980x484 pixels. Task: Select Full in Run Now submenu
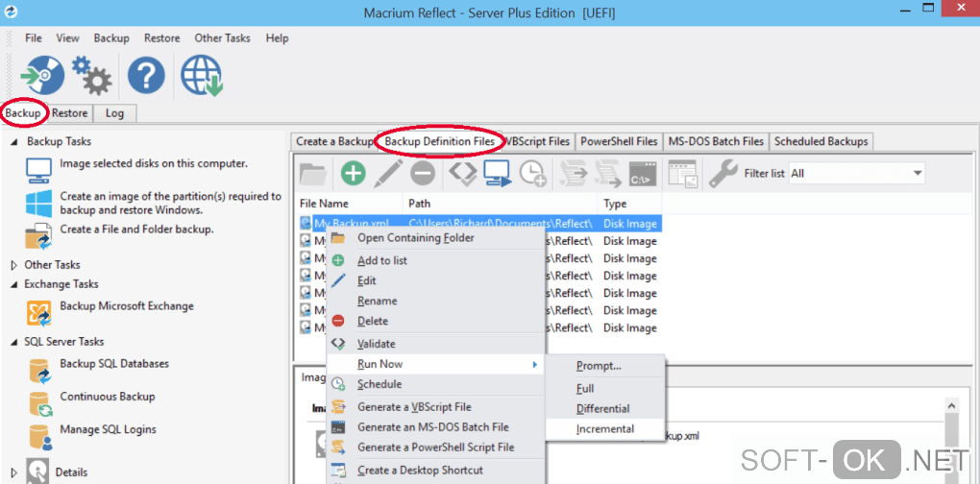(x=605, y=389)
